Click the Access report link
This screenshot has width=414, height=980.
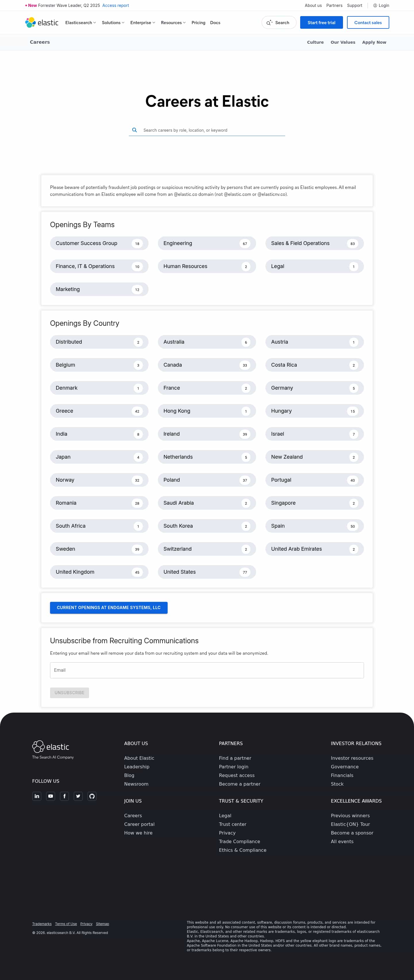point(115,5)
